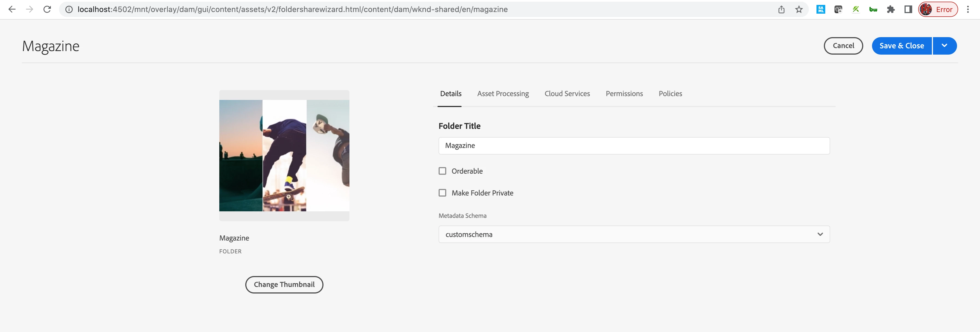Open the Metadata Schema customschema dropdown

point(634,234)
